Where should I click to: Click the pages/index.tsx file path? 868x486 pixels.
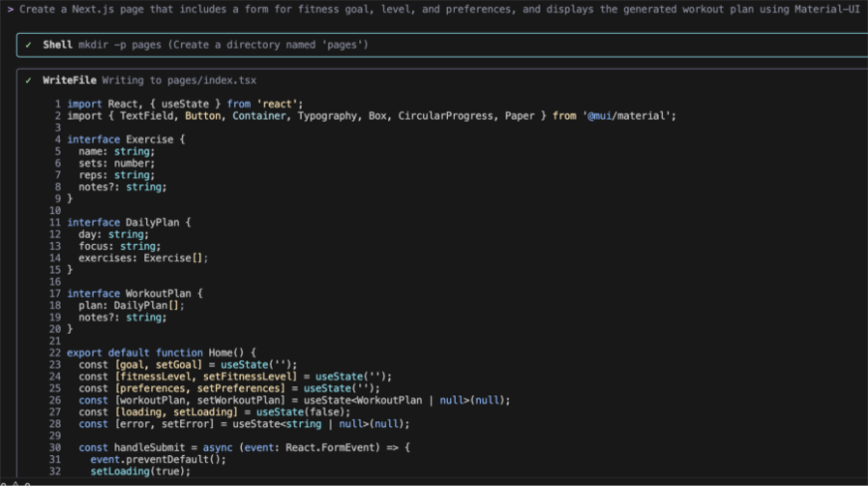click(217, 81)
